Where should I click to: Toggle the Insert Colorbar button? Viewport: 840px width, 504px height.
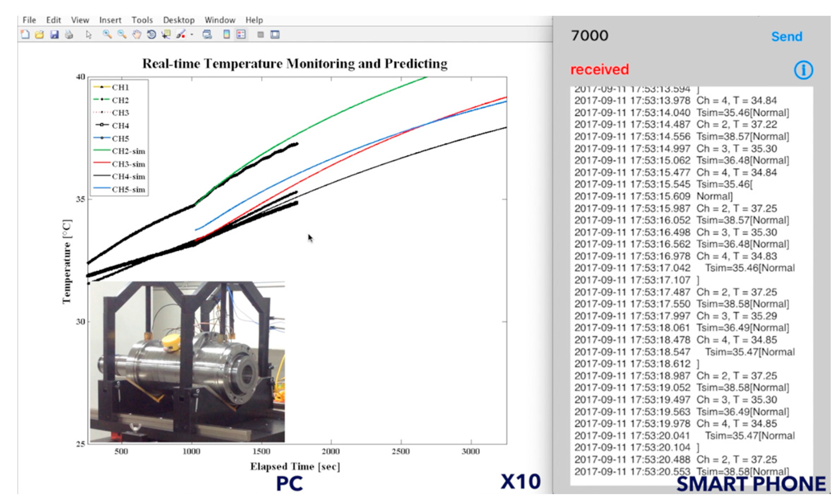pos(226,35)
